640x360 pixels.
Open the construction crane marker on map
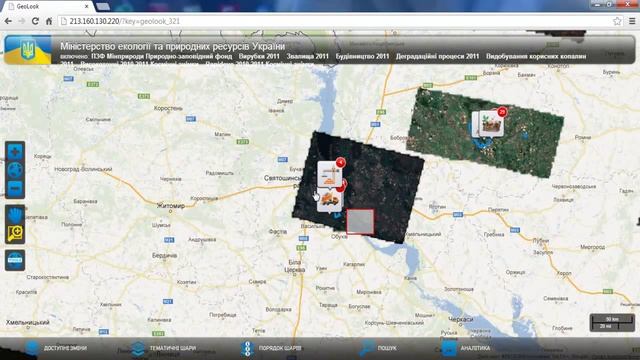330,173
